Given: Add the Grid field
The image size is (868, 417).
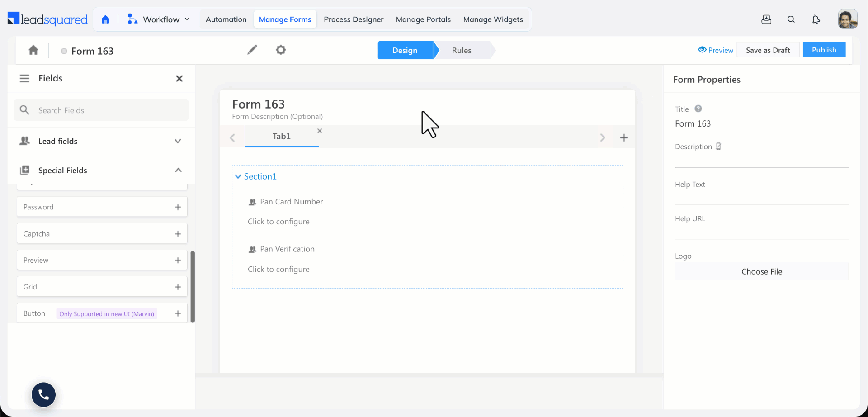Looking at the screenshot, I should click(178, 287).
